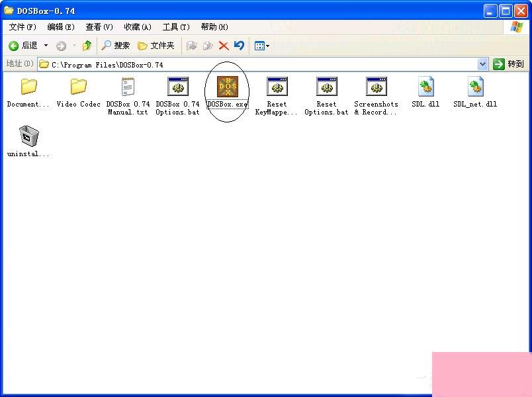Viewport: 532px width, 397px height.
Task: Click the address bar folder icon
Action: [44, 64]
